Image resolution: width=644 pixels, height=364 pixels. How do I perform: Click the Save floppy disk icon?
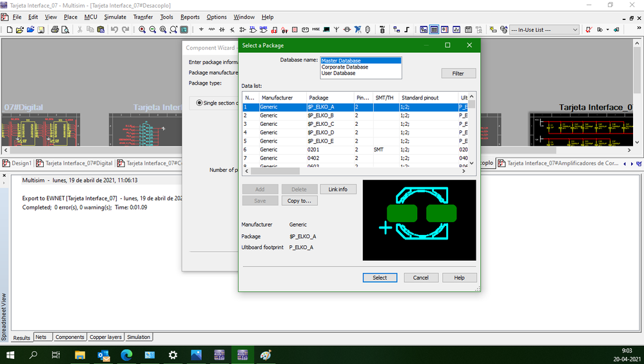tap(41, 30)
